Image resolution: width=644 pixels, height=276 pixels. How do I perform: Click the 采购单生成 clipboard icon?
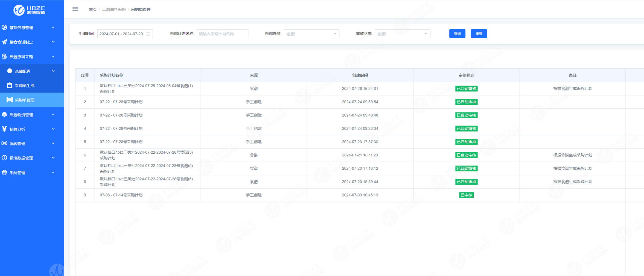pos(10,85)
